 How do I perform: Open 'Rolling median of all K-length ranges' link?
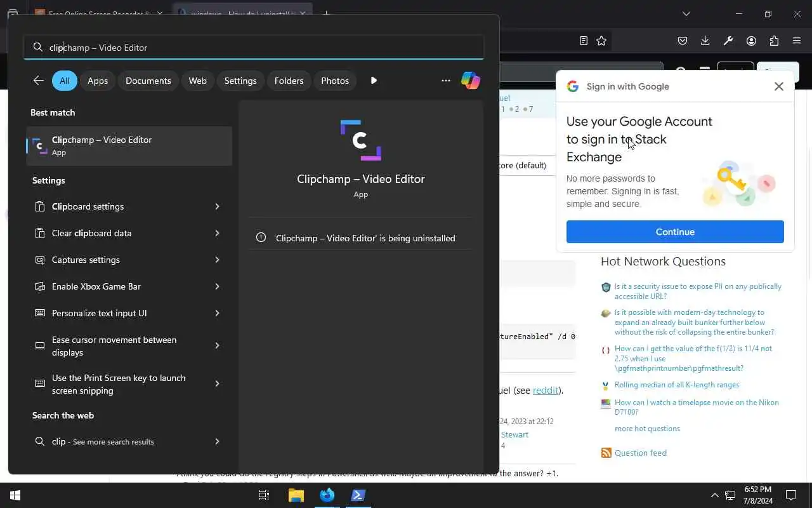677,385
